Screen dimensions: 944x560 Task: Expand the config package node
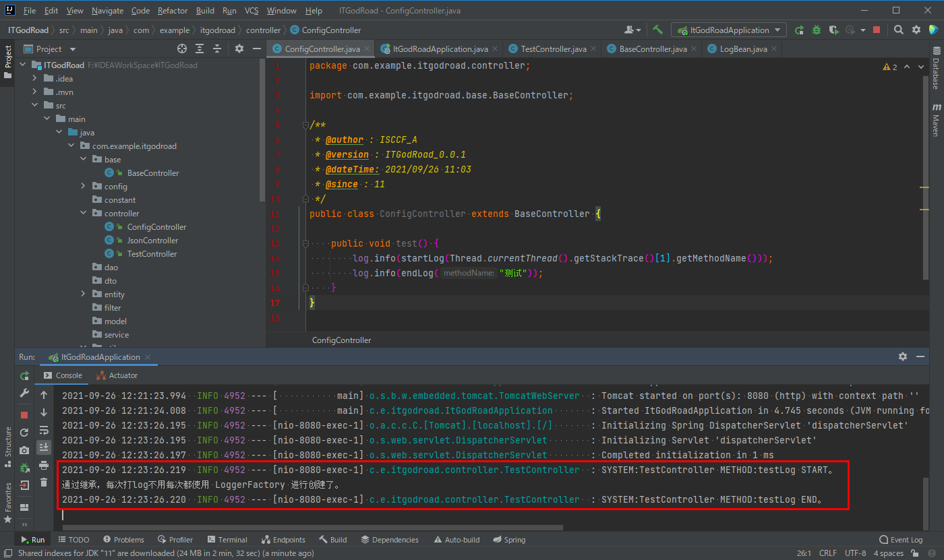pyautogui.click(x=83, y=187)
